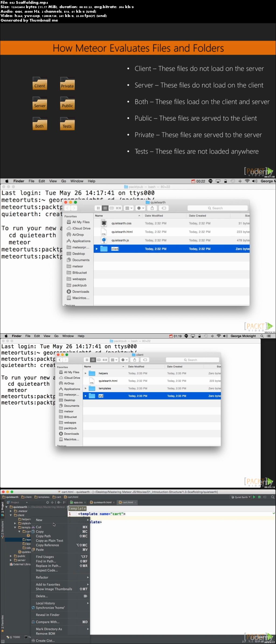Switch client Finder window to column view
This screenshot has height=644, width=276.
(99, 360)
